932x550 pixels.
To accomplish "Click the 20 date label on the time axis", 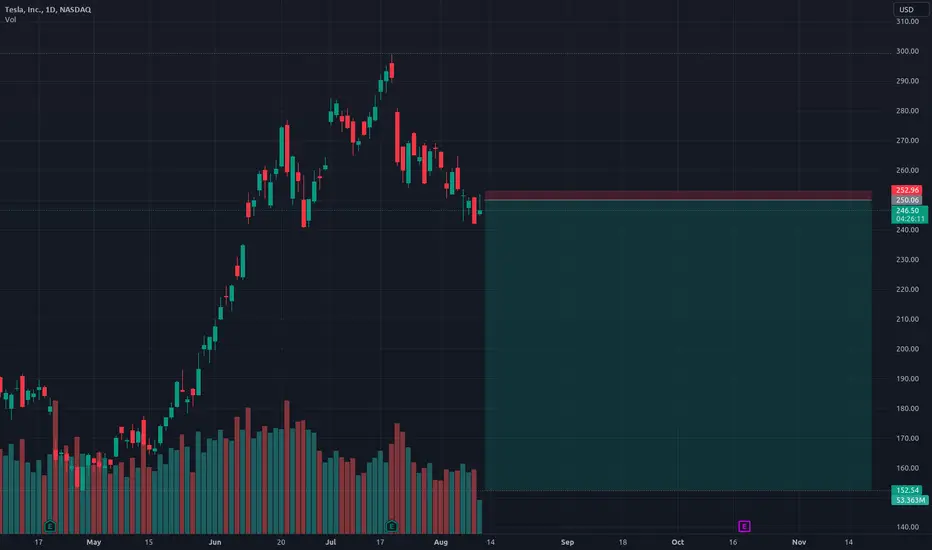I will click(281, 542).
